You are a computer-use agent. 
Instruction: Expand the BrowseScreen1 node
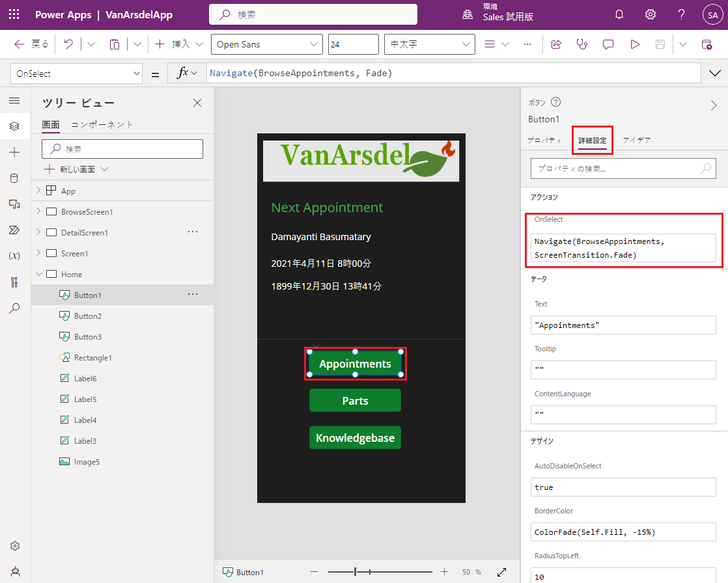click(x=38, y=211)
